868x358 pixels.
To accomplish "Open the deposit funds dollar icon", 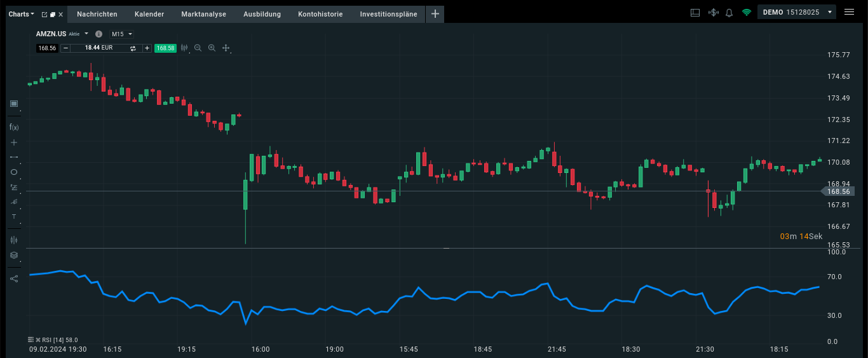I will (x=713, y=12).
